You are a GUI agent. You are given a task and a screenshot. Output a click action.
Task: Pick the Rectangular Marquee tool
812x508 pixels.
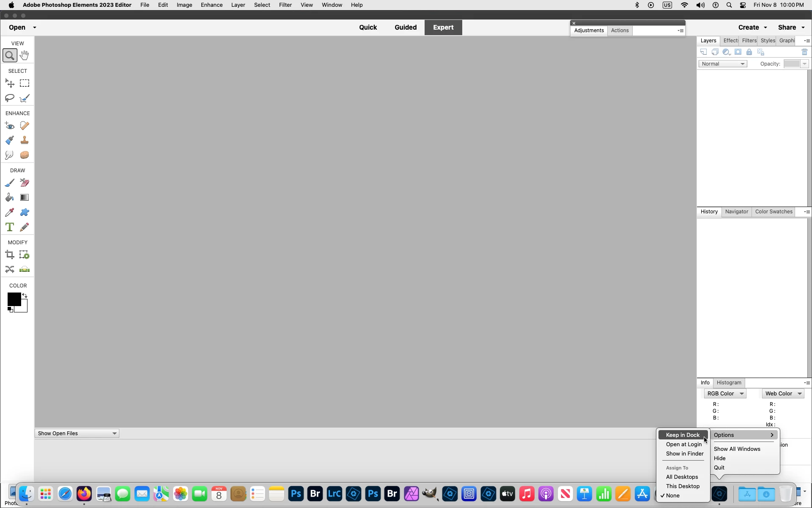coord(25,83)
